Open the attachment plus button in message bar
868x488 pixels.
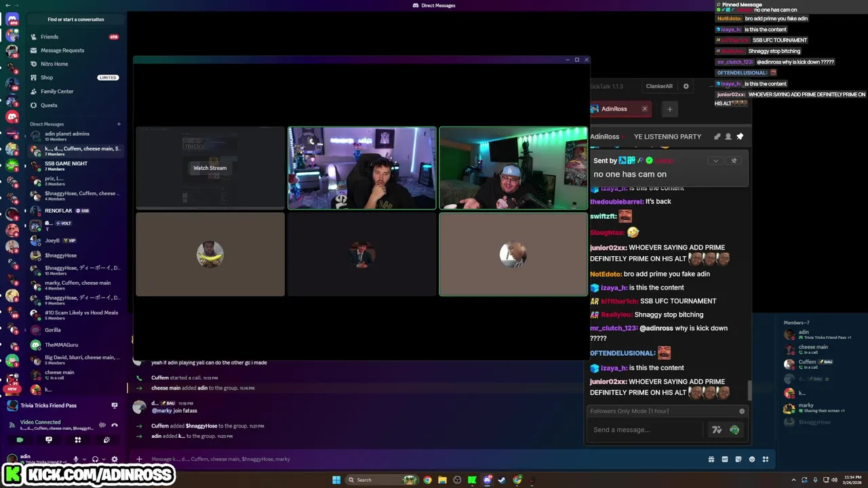click(139, 459)
